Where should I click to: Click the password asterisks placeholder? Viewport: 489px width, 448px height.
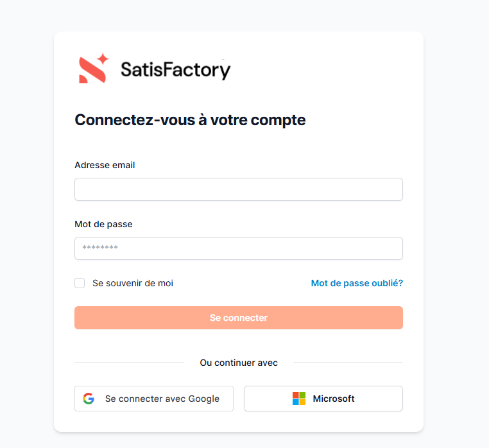point(100,248)
